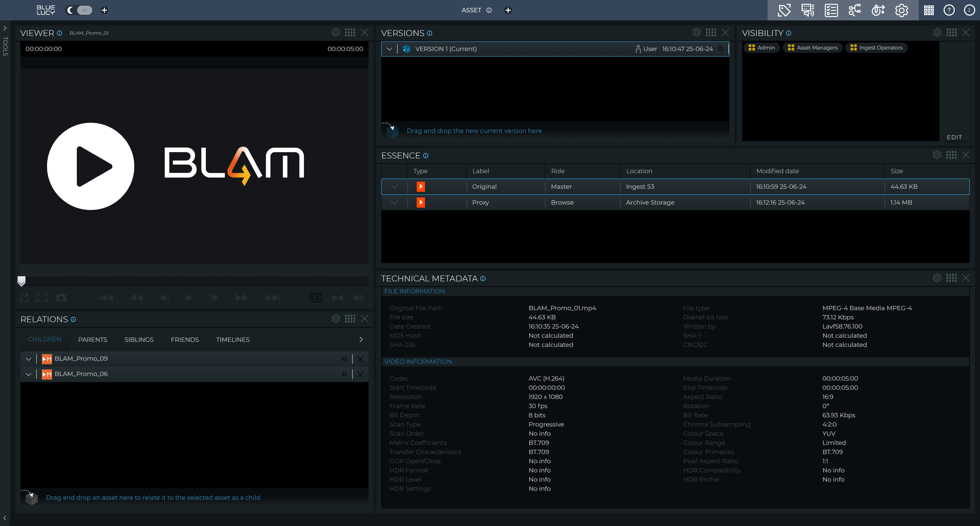Fast forward the video playback

pos(242,298)
